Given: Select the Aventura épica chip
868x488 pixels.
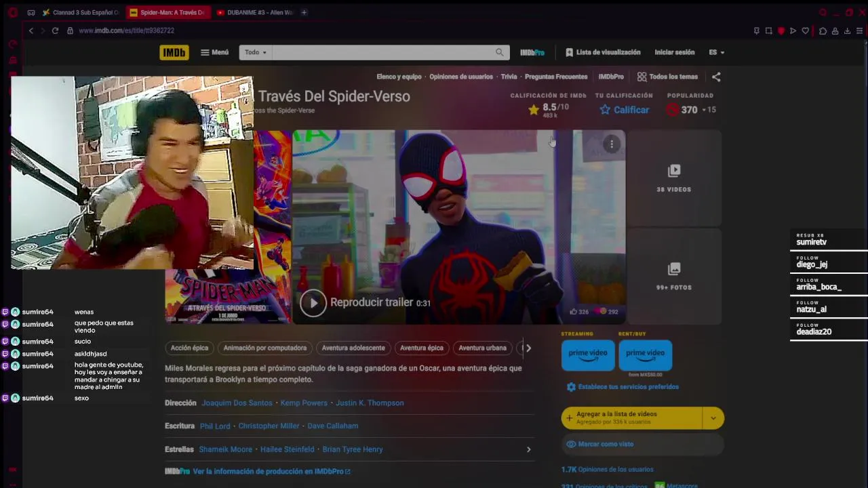Looking at the screenshot, I should (422, 348).
